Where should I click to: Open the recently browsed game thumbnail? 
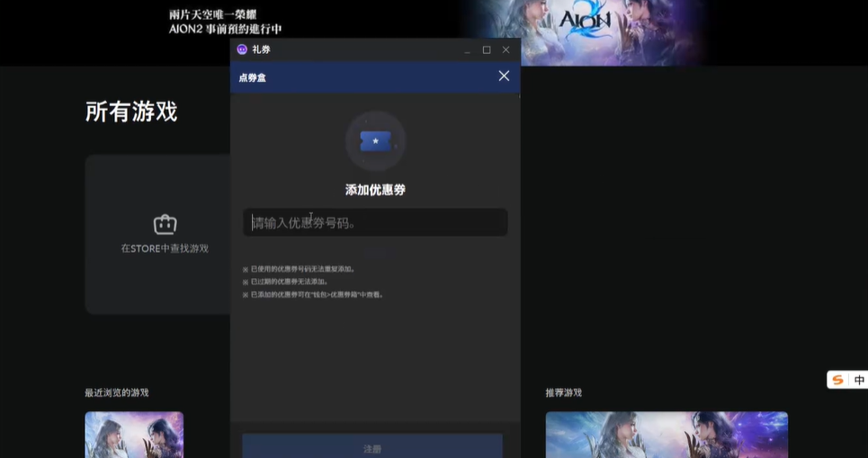click(134, 435)
